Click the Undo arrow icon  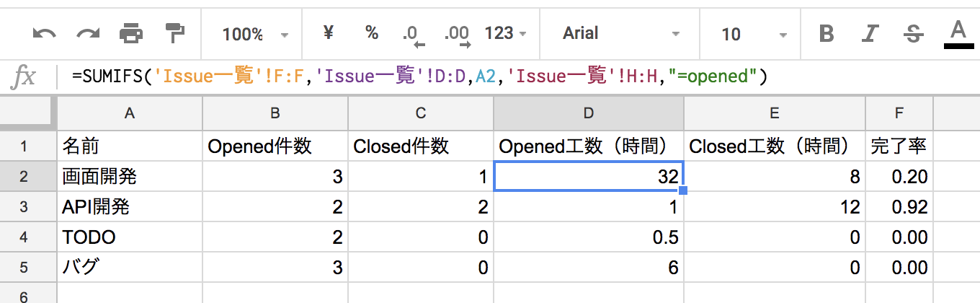pyautogui.click(x=45, y=33)
